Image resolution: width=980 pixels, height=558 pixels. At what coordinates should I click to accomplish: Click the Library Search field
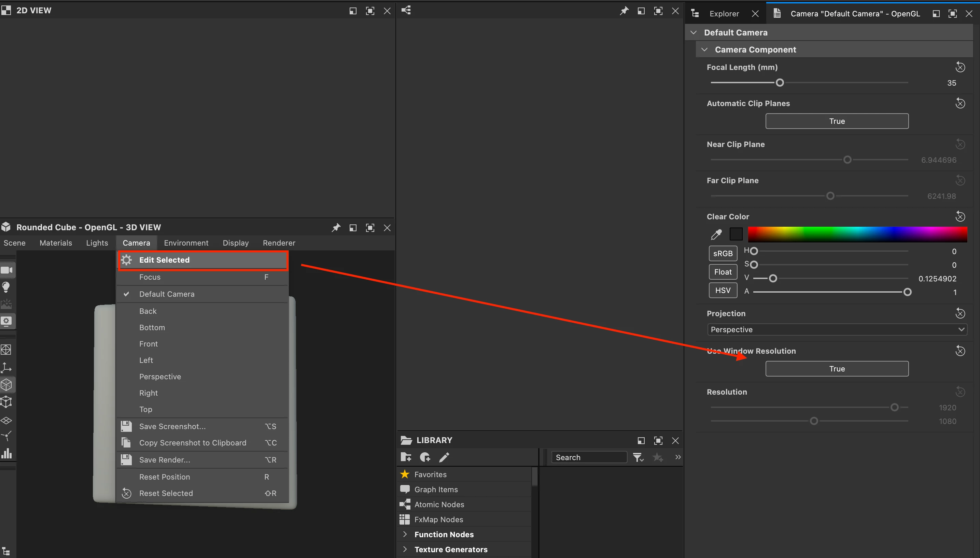(589, 457)
